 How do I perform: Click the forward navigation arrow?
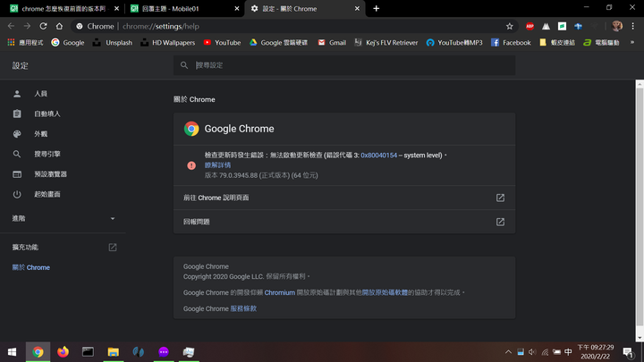click(27, 26)
